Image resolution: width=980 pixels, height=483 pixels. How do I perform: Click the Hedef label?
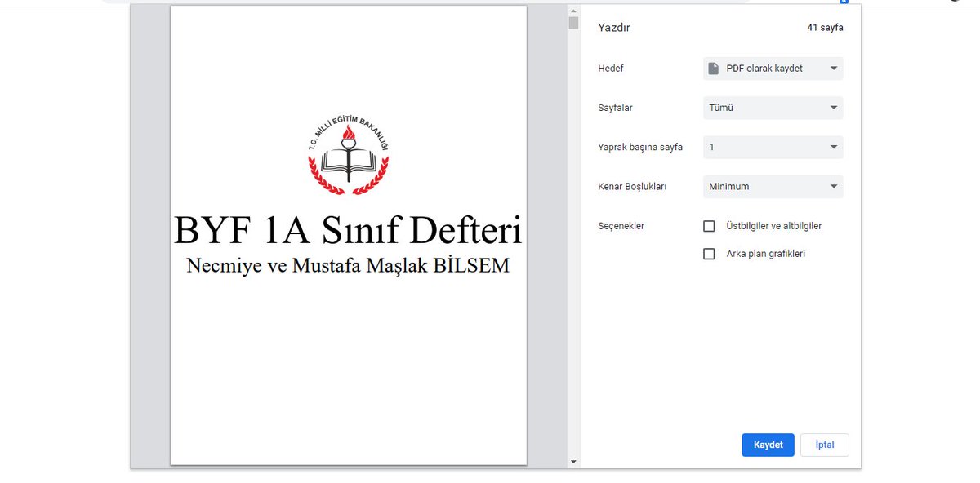pyautogui.click(x=611, y=69)
